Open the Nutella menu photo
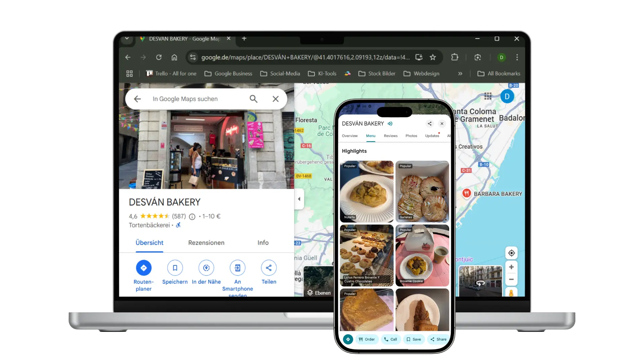Image resolution: width=644 pixels, height=362 pixels. point(367,191)
